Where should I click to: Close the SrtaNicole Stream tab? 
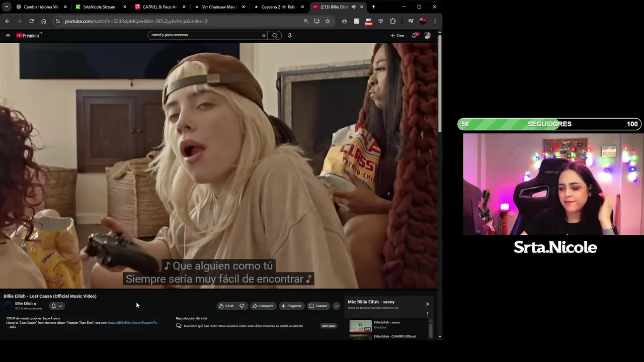pyautogui.click(x=125, y=7)
